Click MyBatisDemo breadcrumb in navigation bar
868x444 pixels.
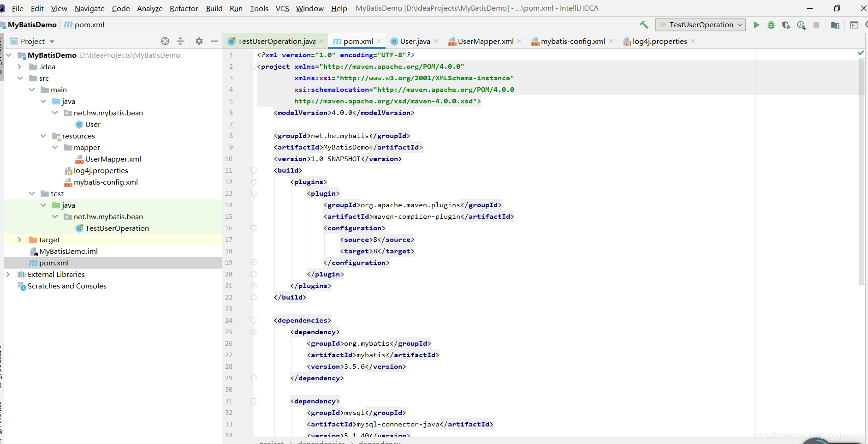coord(32,25)
